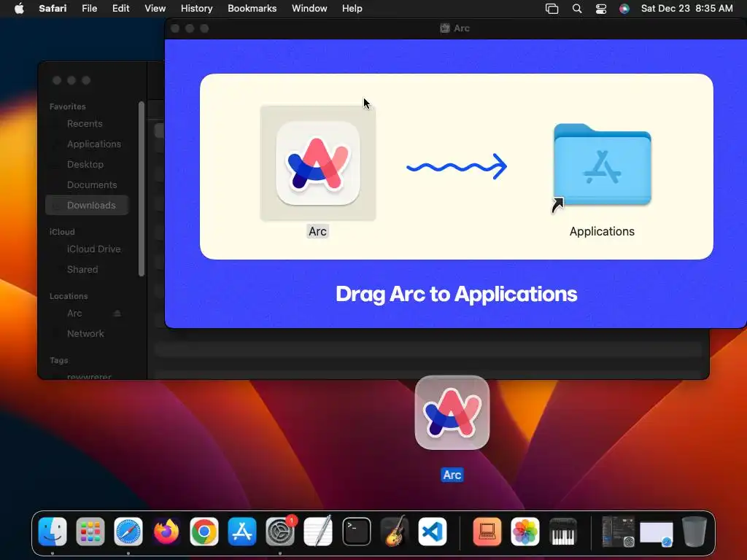747x560 pixels.
Task: Select Documents in the Finder sidebar
Action: click(x=88, y=184)
